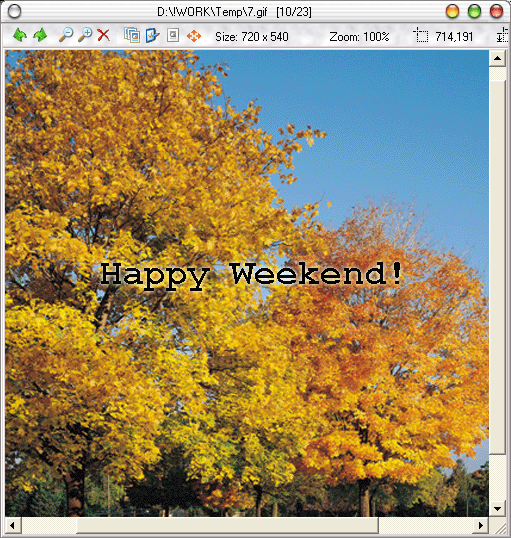Click the blue edit image icon
The width and height of the screenshot is (511, 538).
pyautogui.click(x=152, y=35)
